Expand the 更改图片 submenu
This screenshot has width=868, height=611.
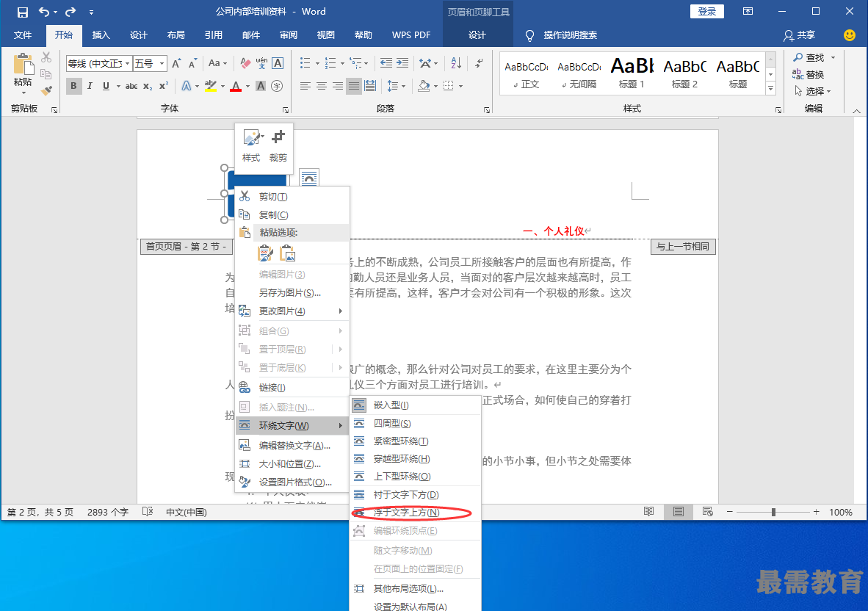pyautogui.click(x=292, y=311)
